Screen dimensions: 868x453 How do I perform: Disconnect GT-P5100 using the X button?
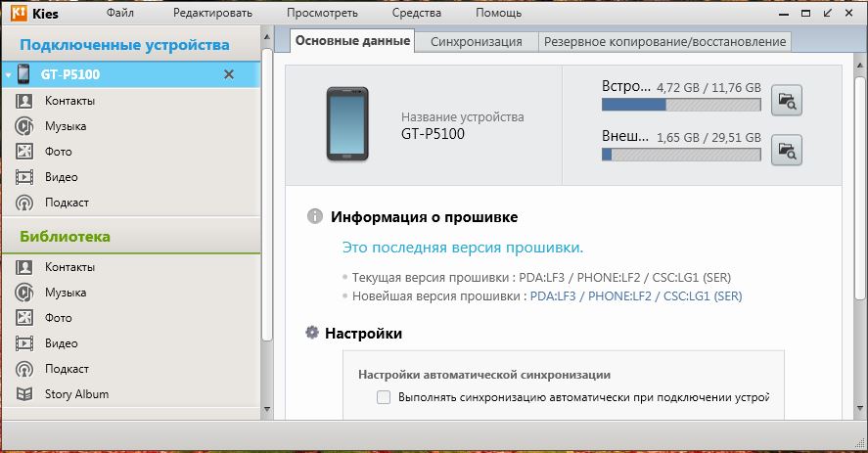coord(229,74)
